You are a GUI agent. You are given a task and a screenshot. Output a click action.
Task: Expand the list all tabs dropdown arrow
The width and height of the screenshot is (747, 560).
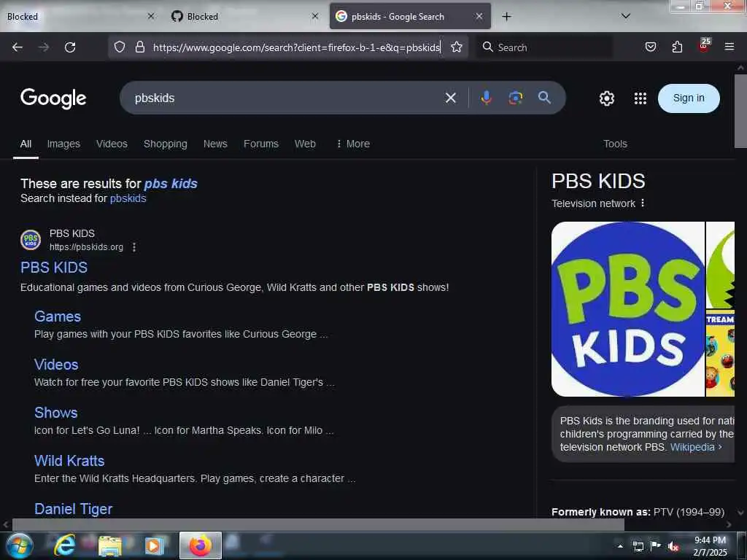626,16
